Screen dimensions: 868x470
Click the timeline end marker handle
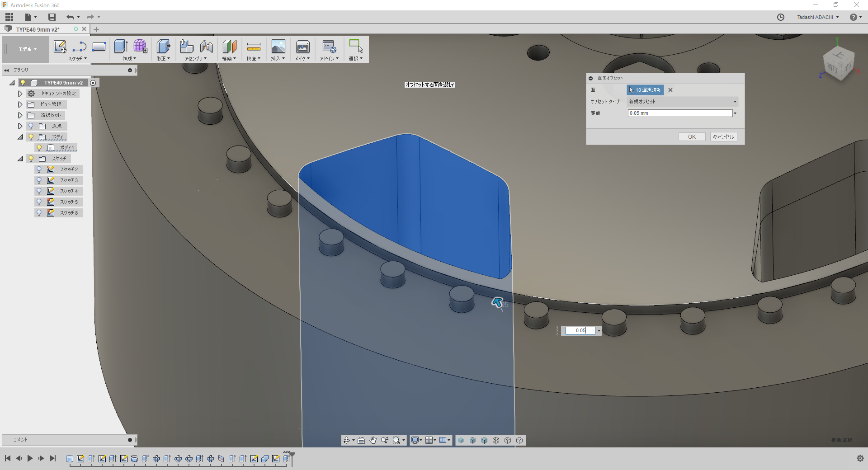[292, 455]
